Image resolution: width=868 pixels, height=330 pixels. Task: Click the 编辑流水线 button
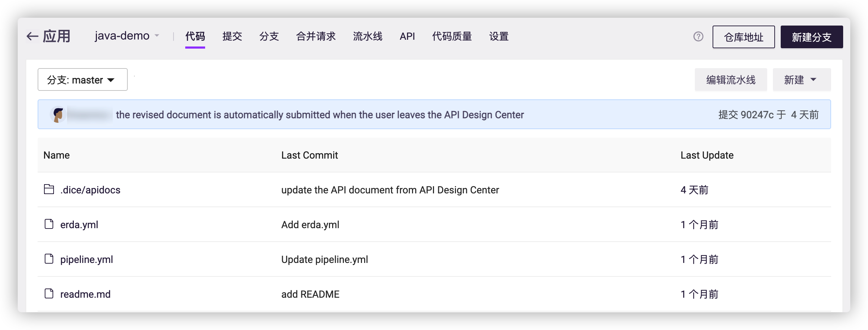[x=731, y=80]
